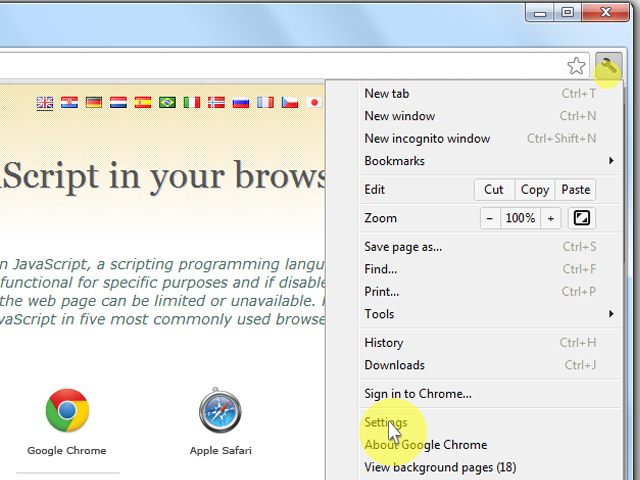
Task: Choose History from the menu
Action: coord(384,343)
